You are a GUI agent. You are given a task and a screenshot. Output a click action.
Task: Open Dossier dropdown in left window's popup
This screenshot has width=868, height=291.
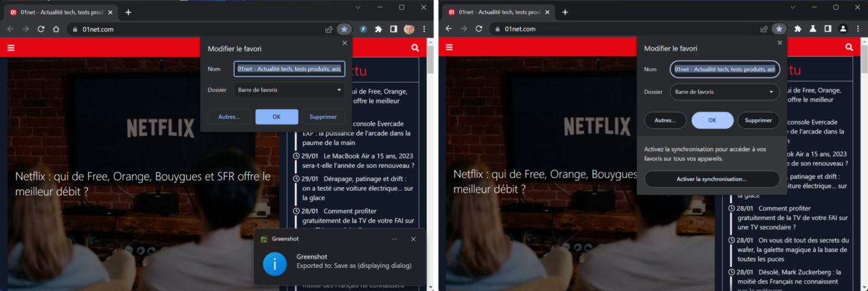pyautogui.click(x=289, y=90)
